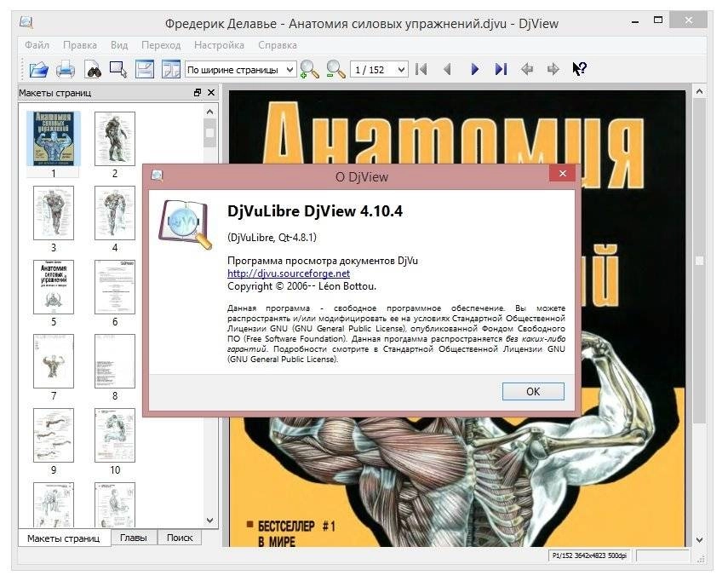
Task: Activate the What's This help cursor
Action: tap(580, 69)
